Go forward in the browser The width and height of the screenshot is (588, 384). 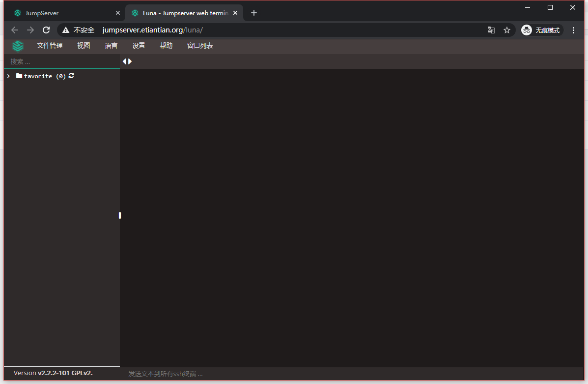click(x=30, y=30)
